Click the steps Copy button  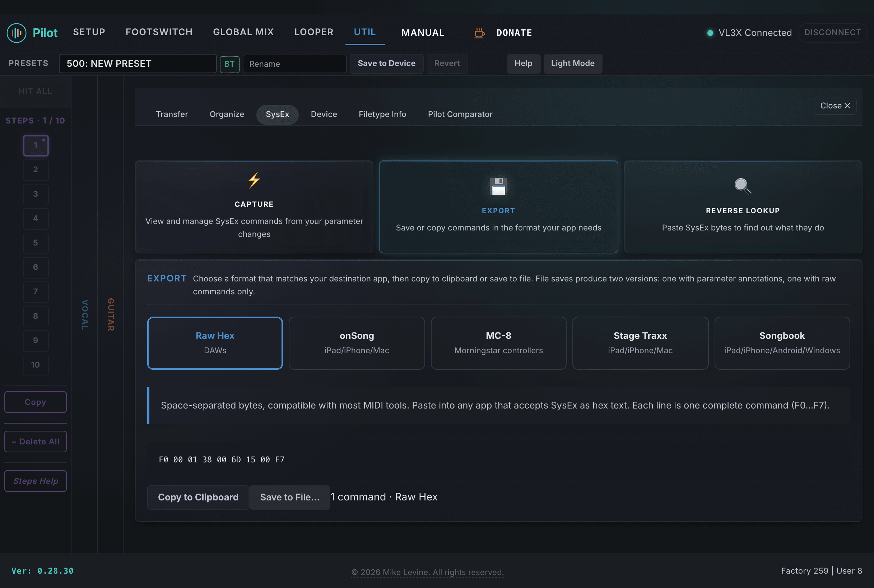pos(35,402)
